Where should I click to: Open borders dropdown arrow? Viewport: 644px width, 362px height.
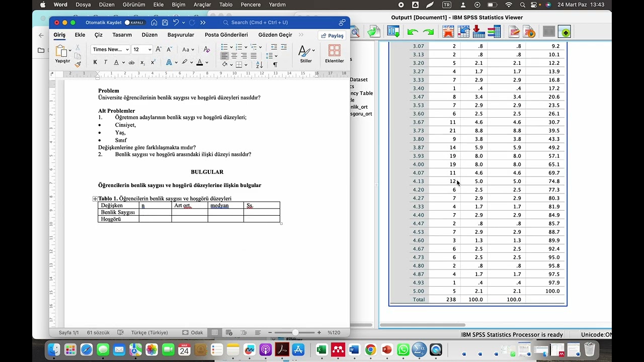[x=246, y=65]
